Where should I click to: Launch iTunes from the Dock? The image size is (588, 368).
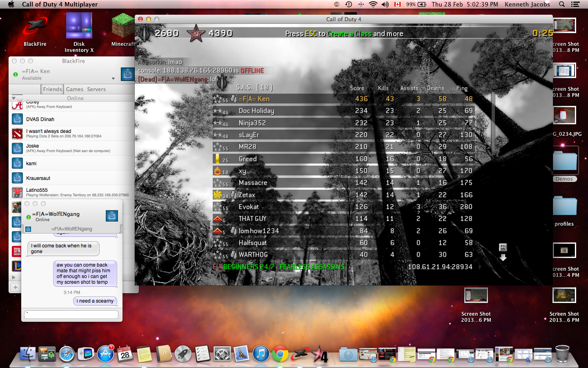[x=261, y=354]
